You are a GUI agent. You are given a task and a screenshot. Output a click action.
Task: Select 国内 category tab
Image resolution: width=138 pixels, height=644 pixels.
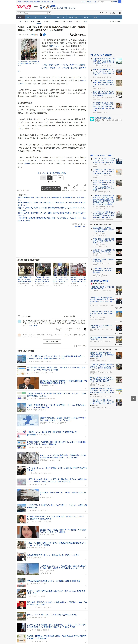pos(26,21)
